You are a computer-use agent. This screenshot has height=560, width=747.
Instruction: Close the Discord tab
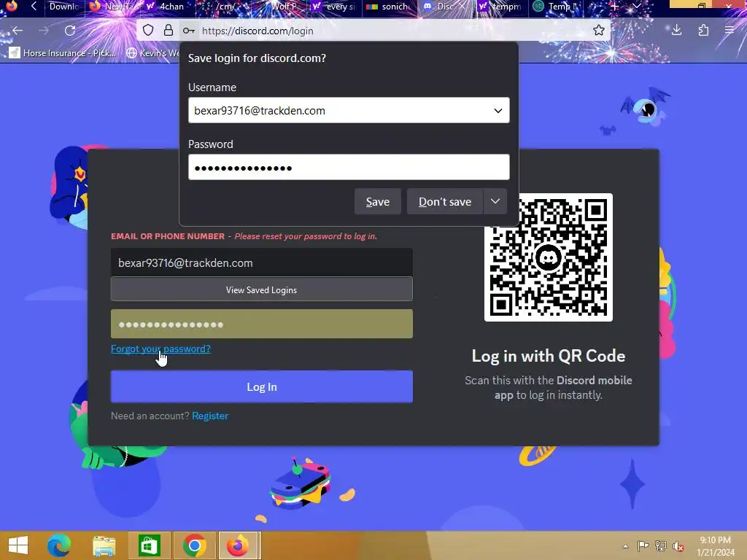tap(461, 7)
